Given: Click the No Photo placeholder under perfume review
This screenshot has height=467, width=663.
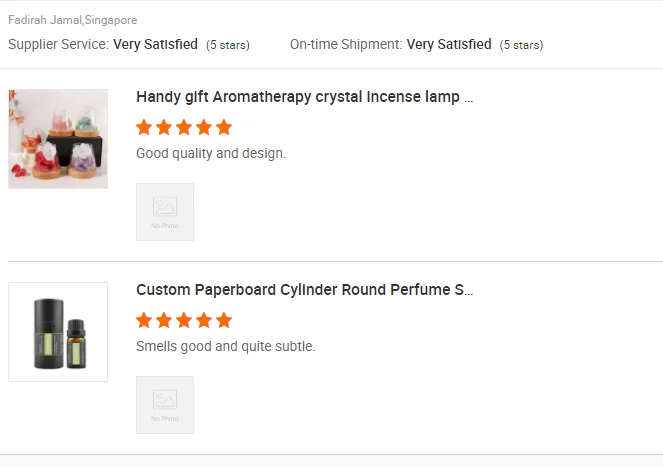Looking at the screenshot, I should 165,405.
